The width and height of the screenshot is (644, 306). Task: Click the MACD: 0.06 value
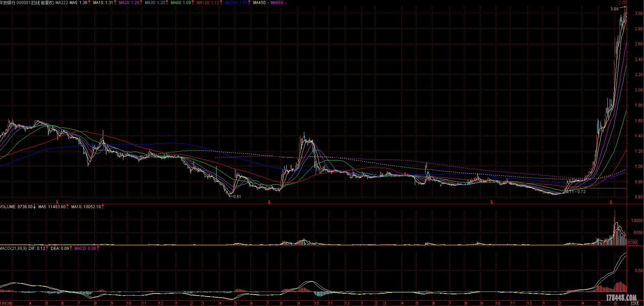click(85, 248)
